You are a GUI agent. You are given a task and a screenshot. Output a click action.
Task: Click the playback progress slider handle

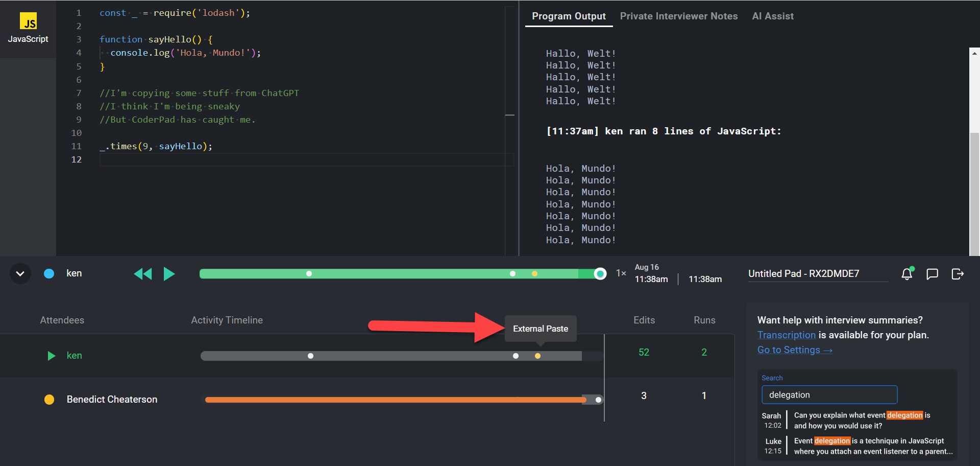[x=600, y=274]
